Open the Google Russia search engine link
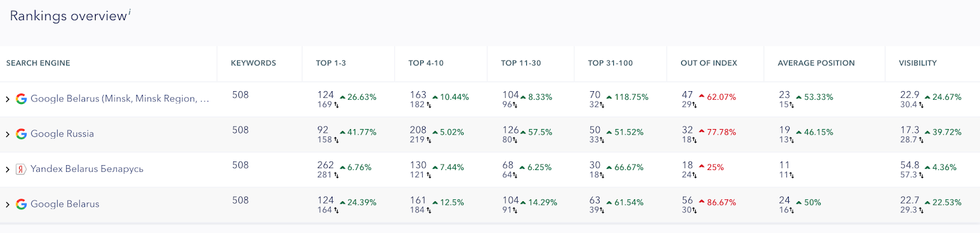 62,134
